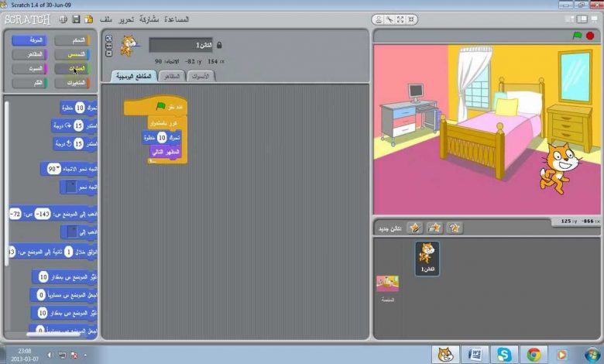
Task: Paint a new sprite button
Action: click(x=415, y=228)
